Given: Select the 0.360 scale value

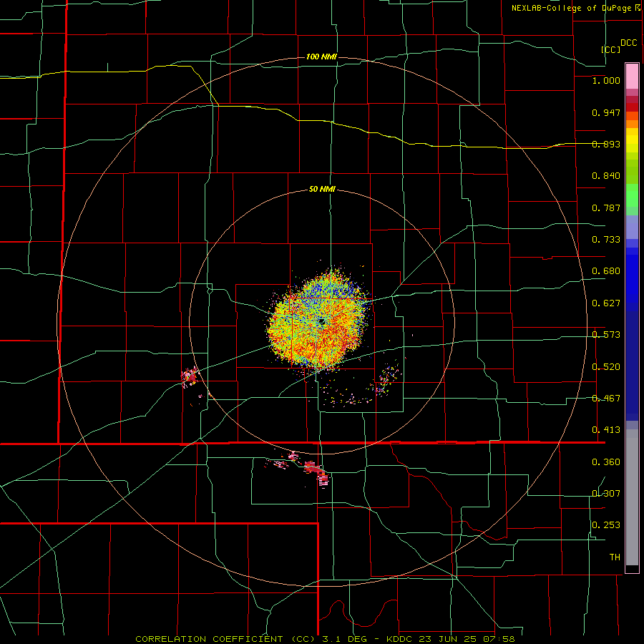Looking at the screenshot, I should point(606,462).
